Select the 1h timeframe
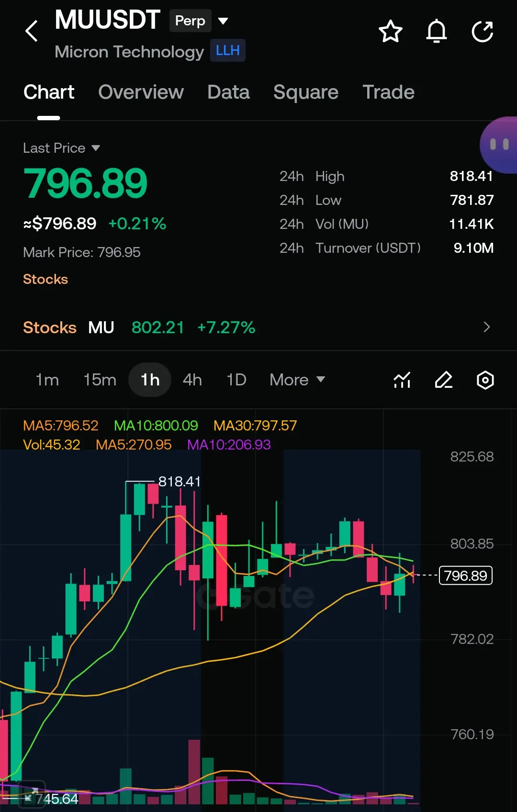 (x=150, y=380)
